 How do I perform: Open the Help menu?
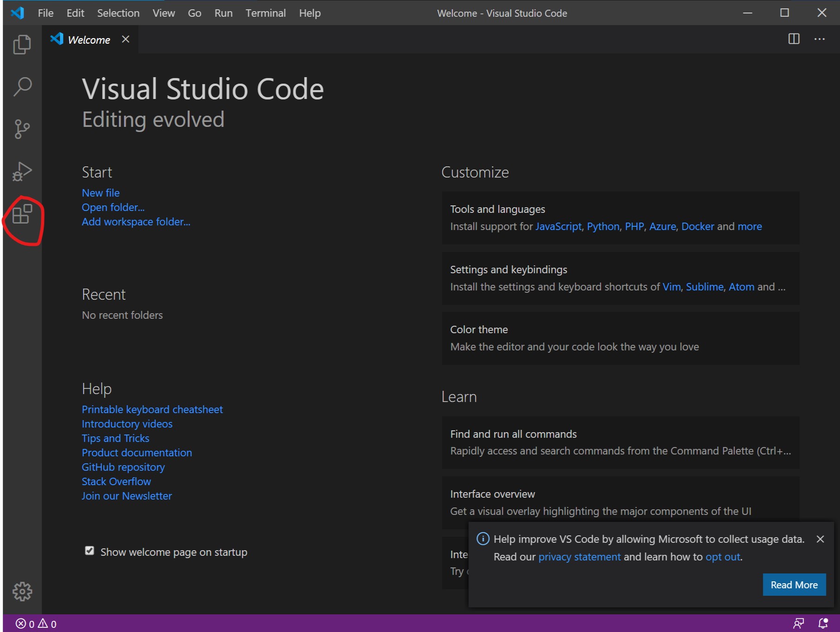(x=310, y=13)
